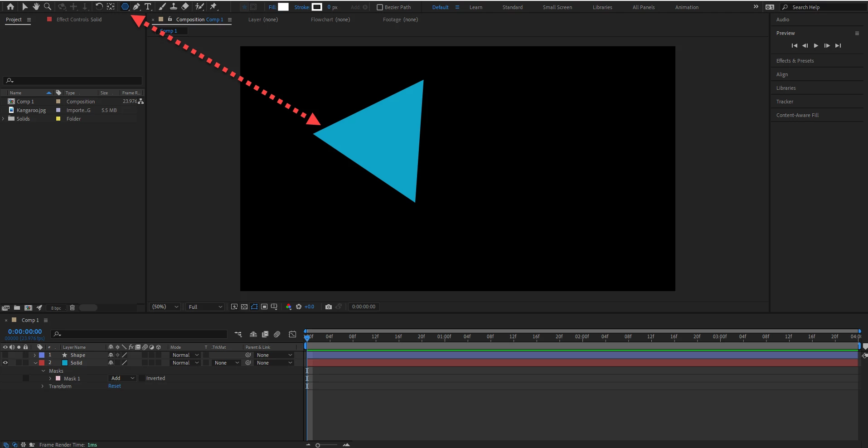Open the 50% magnification dropdown

click(x=165, y=307)
